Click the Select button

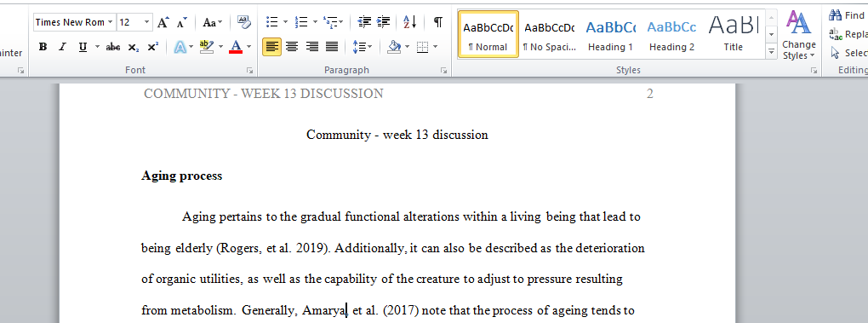click(849, 53)
